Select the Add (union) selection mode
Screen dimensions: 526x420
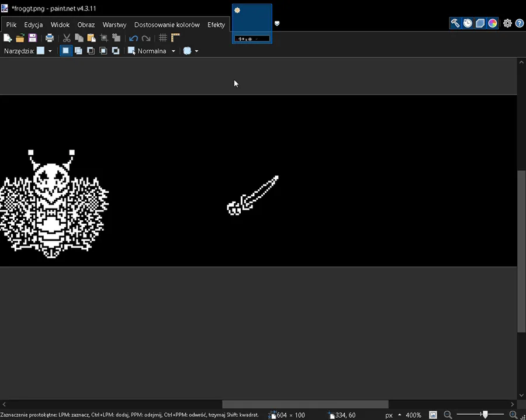point(78,51)
